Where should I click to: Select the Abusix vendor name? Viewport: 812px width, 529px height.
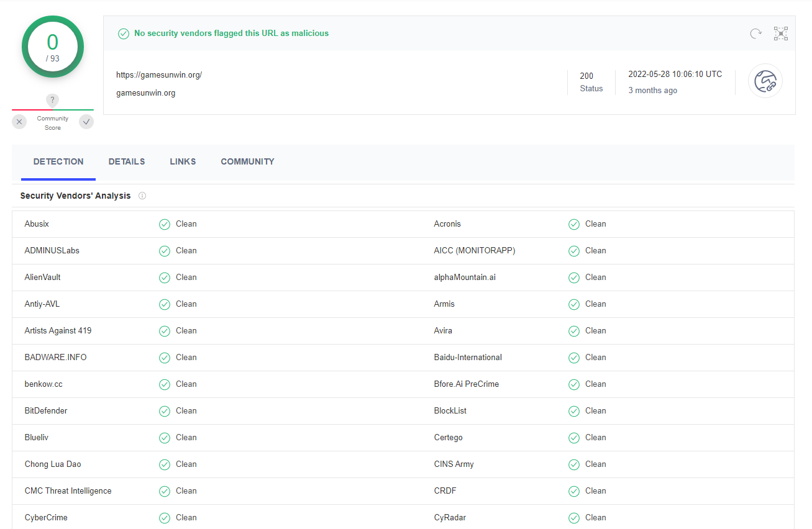[37, 224]
